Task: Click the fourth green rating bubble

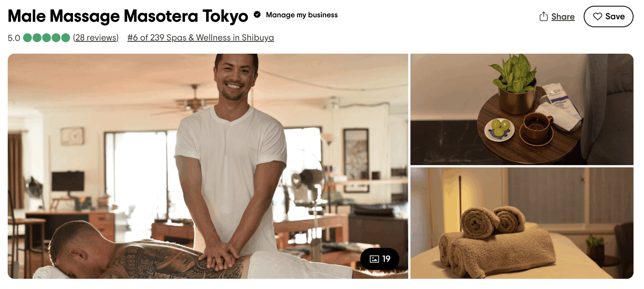Action: coord(56,38)
